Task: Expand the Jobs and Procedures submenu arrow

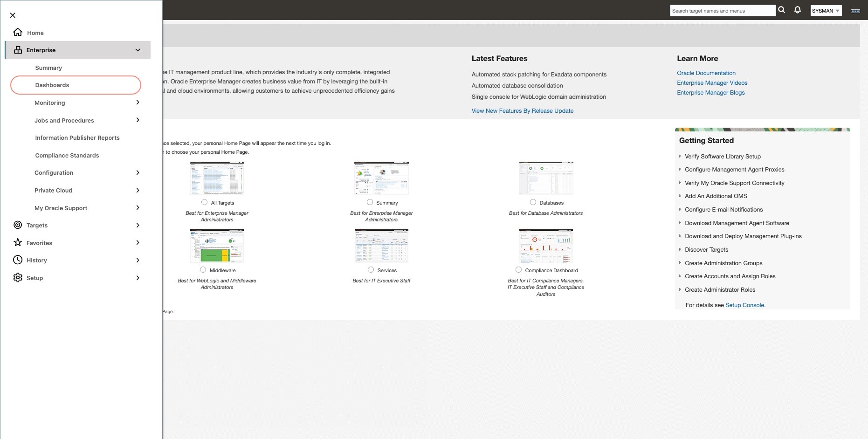Action: [138, 120]
